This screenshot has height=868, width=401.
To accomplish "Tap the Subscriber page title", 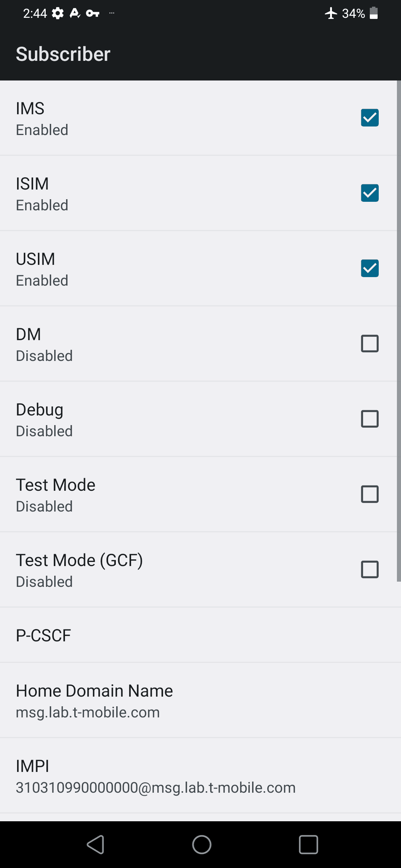I will (63, 54).
